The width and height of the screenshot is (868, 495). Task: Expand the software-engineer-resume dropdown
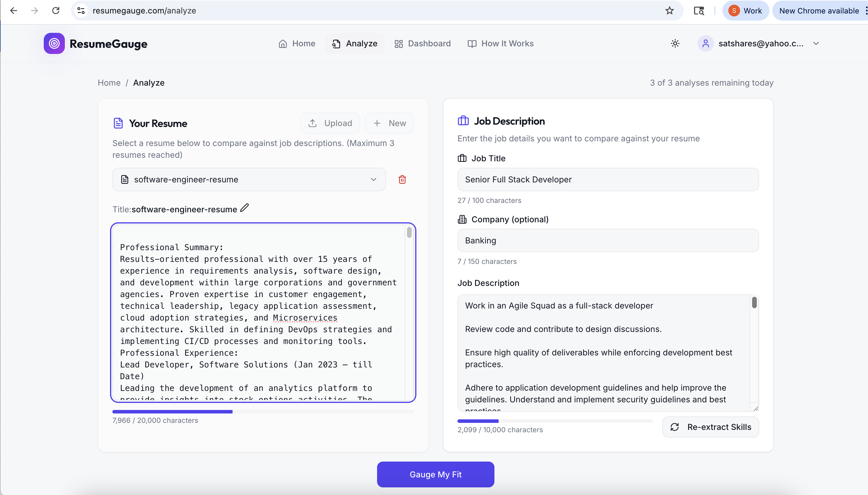point(249,179)
